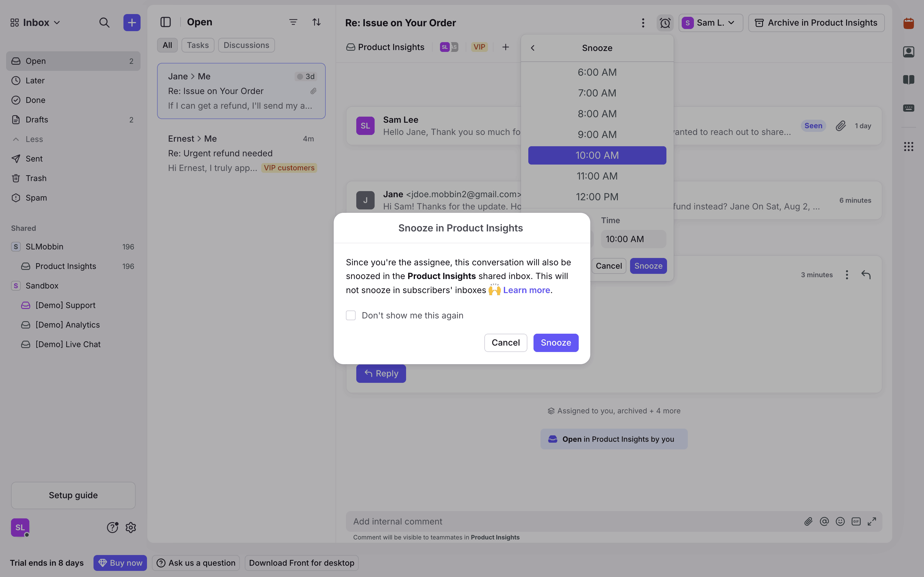924x577 pixels.
Task: Switch to the Tasks tab
Action: point(197,45)
